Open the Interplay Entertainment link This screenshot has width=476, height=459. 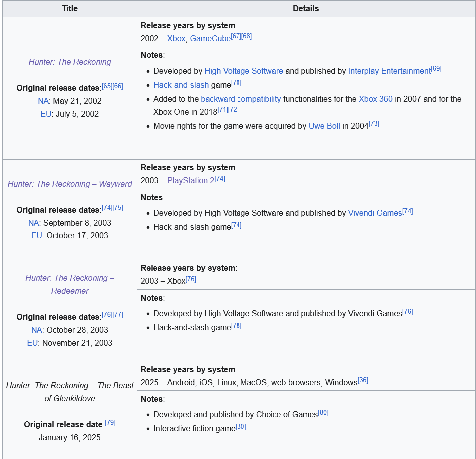[x=389, y=71]
